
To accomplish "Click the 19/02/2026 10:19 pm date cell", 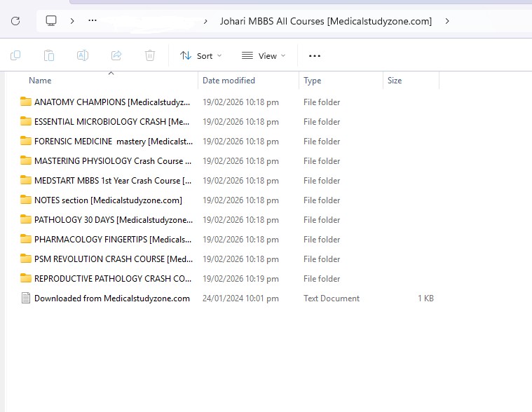I will 240,279.
